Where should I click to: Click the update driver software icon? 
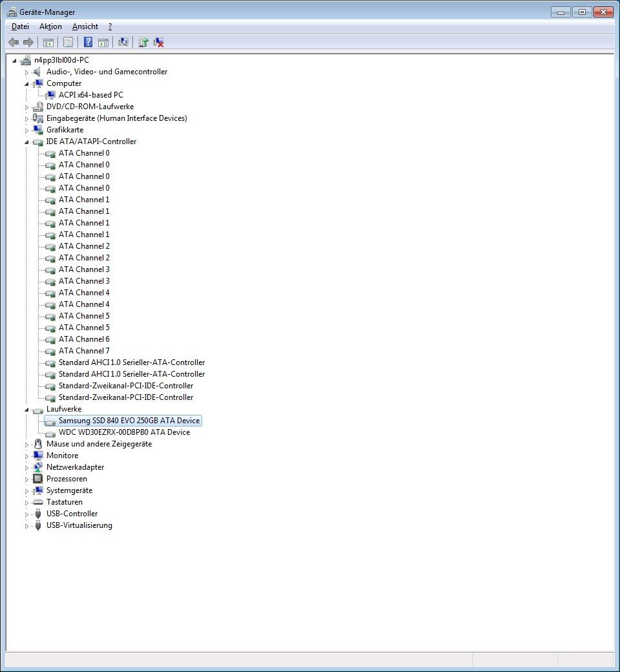pos(143,42)
